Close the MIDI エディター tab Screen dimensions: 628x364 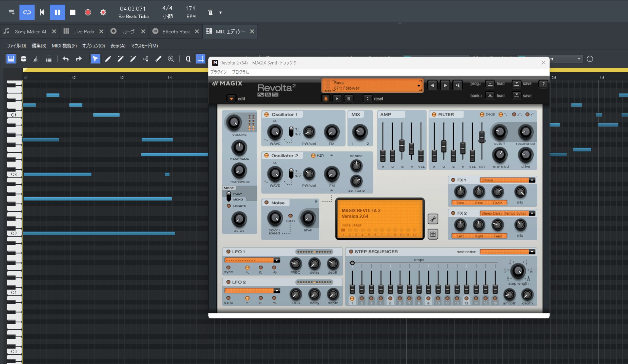pyautogui.click(x=252, y=31)
